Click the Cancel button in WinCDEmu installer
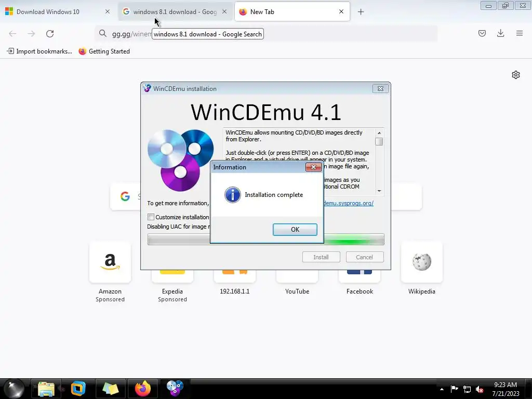Screen dimensions: 532x399 (x=364, y=257)
